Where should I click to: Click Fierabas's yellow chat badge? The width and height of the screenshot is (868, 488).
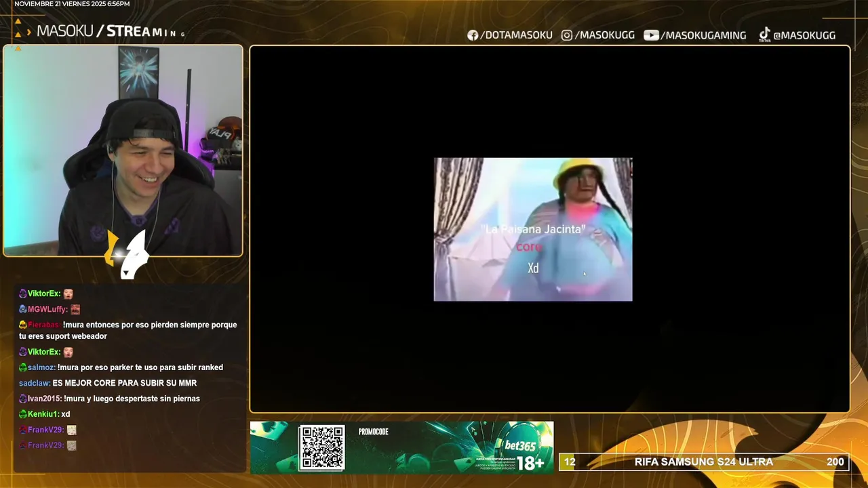tap(23, 325)
